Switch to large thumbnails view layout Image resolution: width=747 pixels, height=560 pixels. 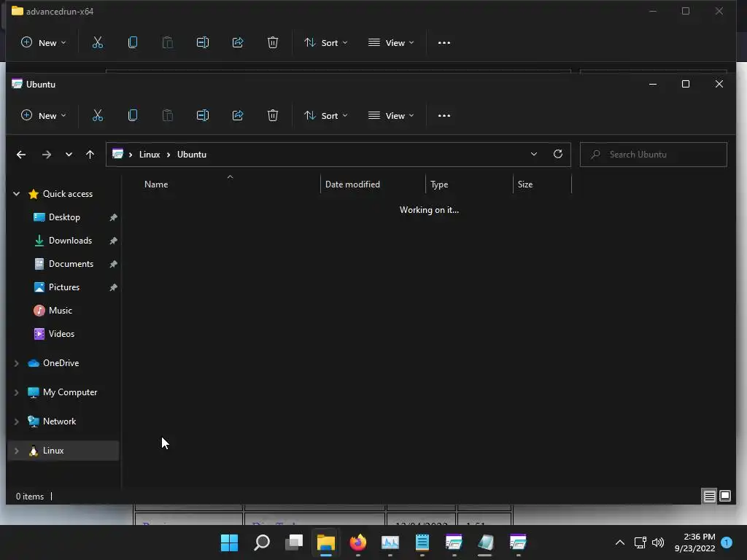tap(725, 496)
